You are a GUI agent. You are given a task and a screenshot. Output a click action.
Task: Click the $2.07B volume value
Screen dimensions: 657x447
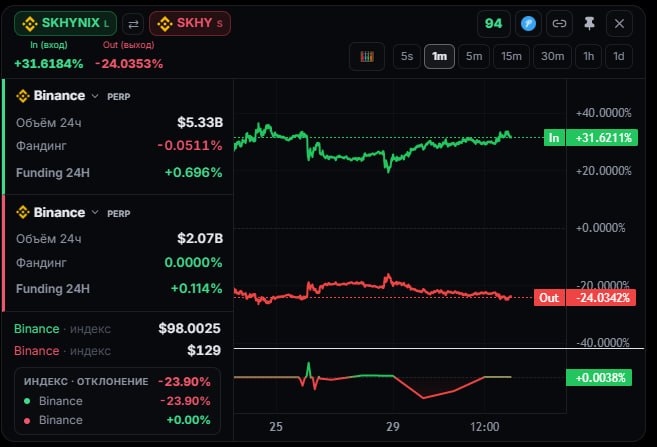coord(200,238)
